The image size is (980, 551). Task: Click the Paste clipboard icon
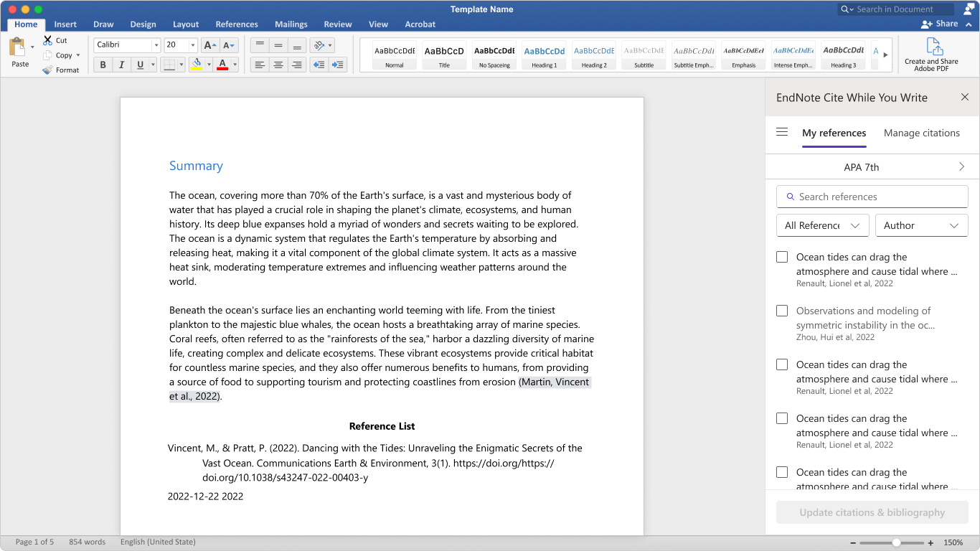coord(17,47)
